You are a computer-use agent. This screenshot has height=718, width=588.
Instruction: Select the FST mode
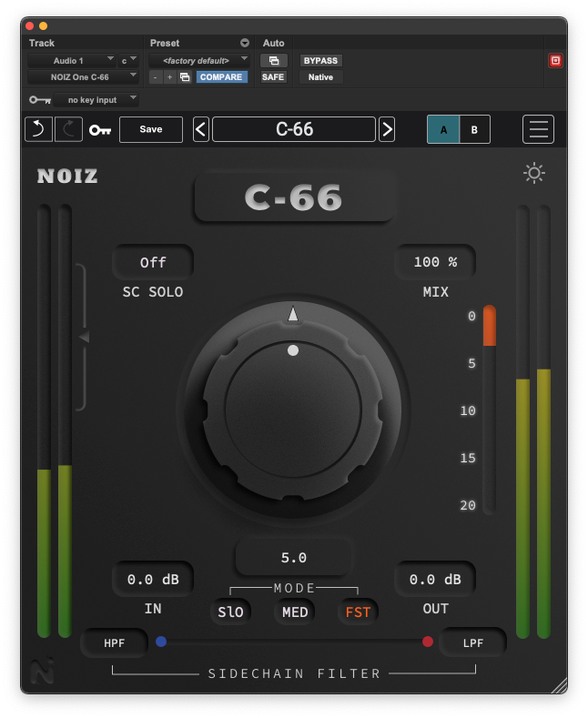[358, 612]
